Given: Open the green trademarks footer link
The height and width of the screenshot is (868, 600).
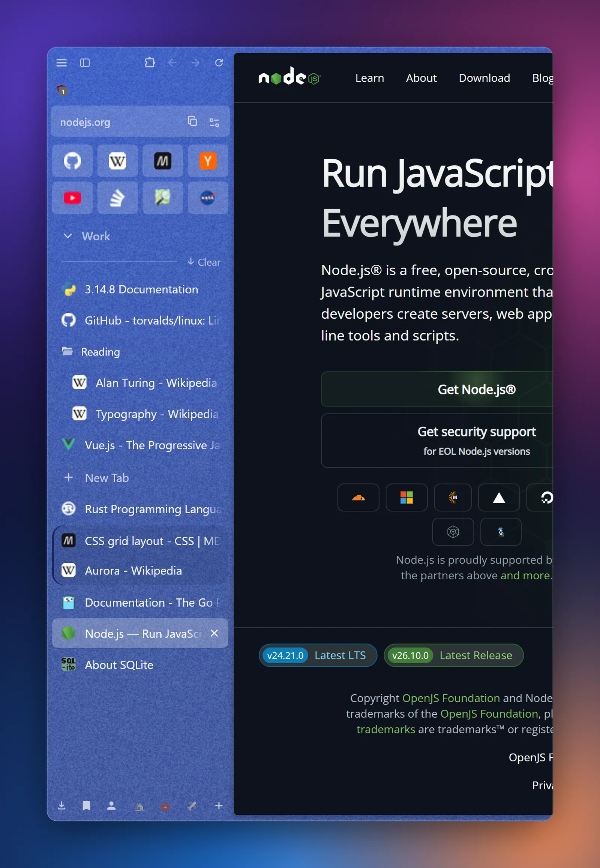Looking at the screenshot, I should (386, 729).
